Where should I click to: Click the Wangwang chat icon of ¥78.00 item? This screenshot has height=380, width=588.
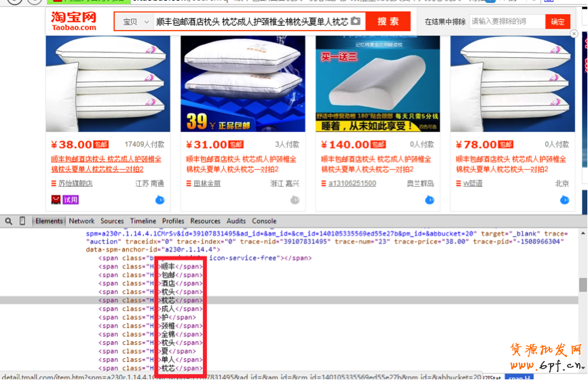tap(565, 200)
